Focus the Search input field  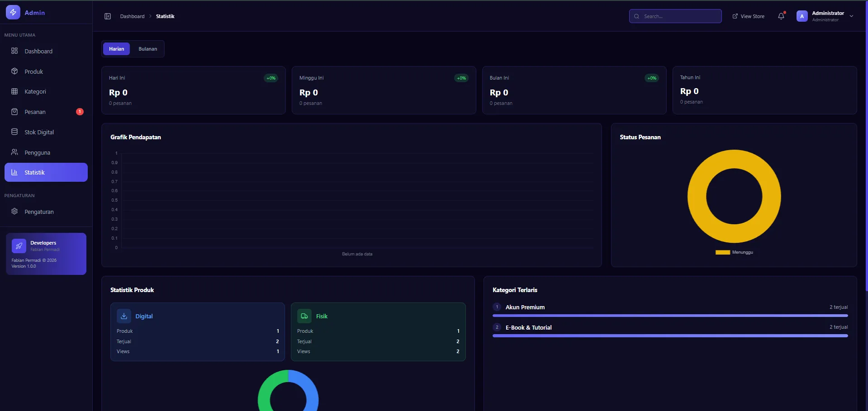point(679,16)
